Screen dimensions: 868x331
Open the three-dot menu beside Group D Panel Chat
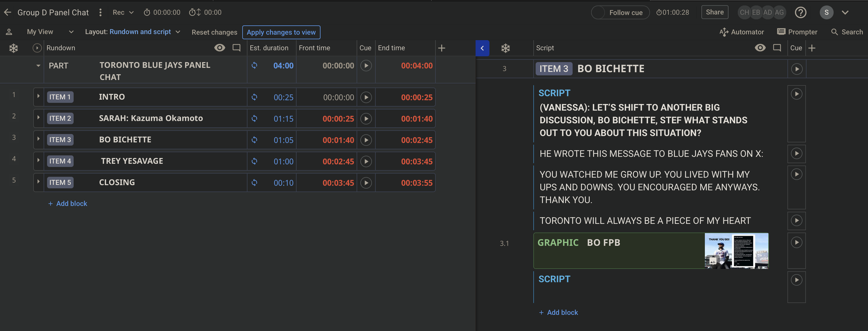[100, 13]
